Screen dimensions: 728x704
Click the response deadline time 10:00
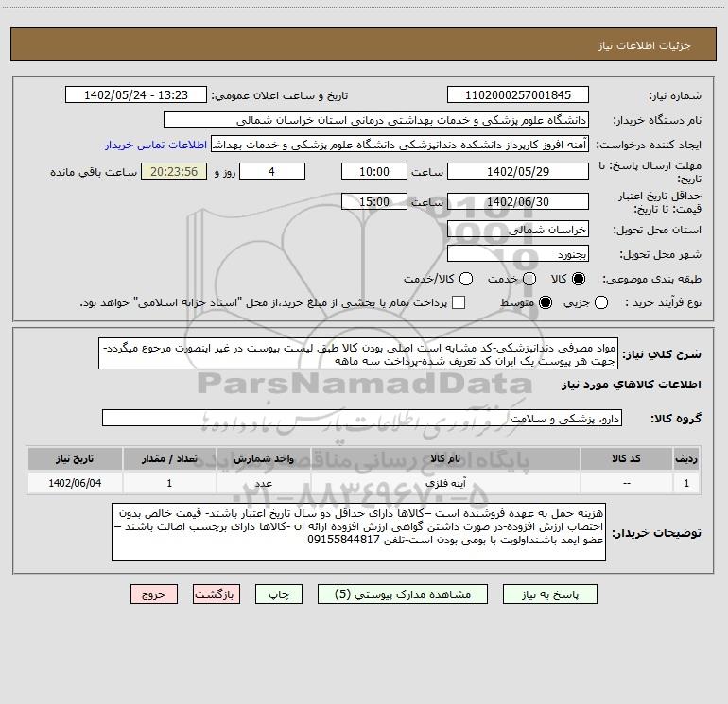(x=374, y=171)
